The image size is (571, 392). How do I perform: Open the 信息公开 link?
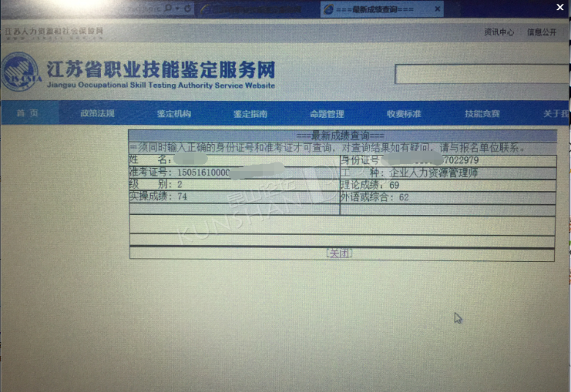pyautogui.click(x=542, y=32)
